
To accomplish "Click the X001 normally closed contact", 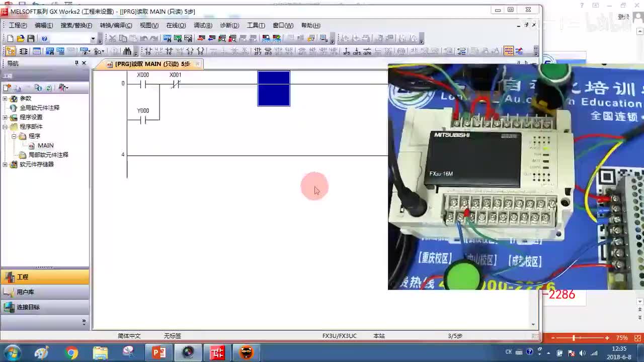I will [x=175, y=83].
